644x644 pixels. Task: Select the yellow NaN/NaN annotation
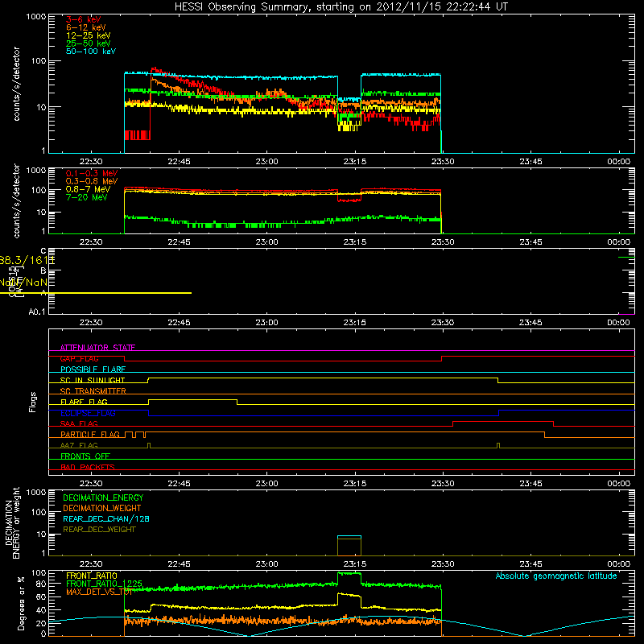pyautogui.click(x=23, y=283)
